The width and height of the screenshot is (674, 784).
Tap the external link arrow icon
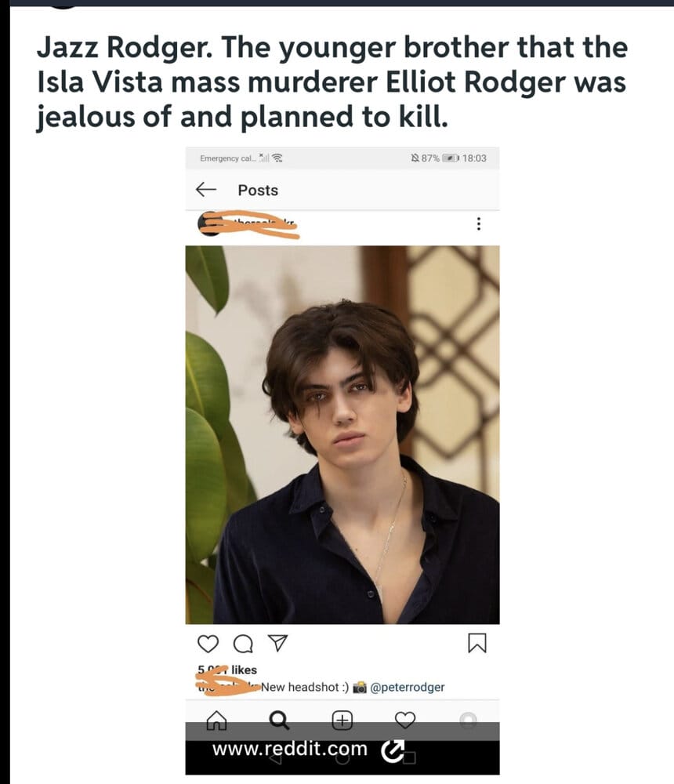393,750
